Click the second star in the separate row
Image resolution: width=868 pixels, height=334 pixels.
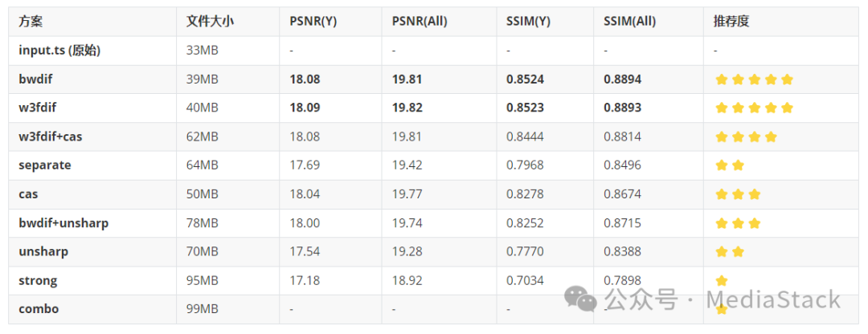coord(738,165)
